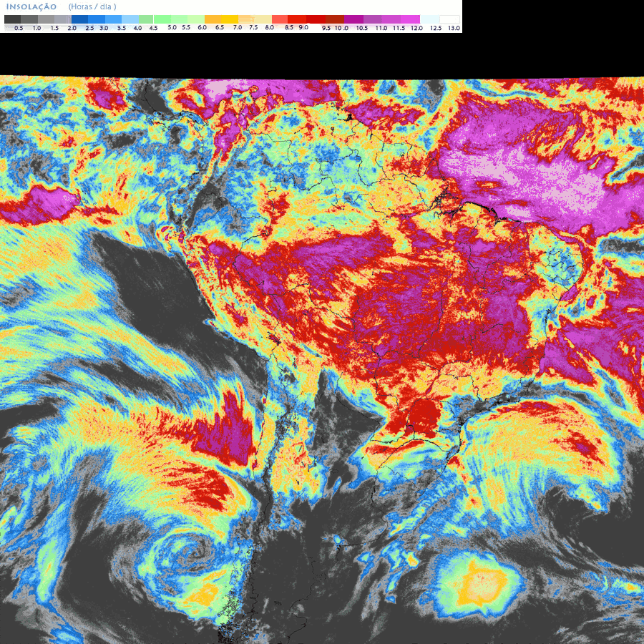Click the '13.0' legend value

(x=454, y=28)
